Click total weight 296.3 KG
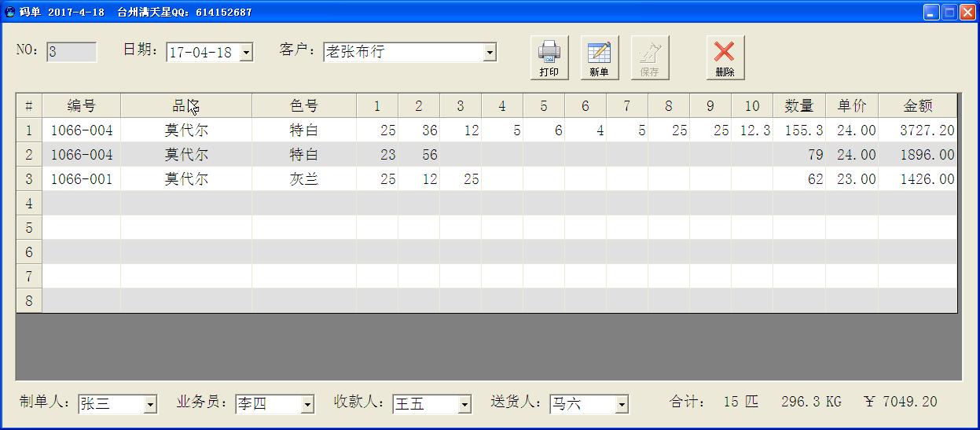 tap(811, 402)
